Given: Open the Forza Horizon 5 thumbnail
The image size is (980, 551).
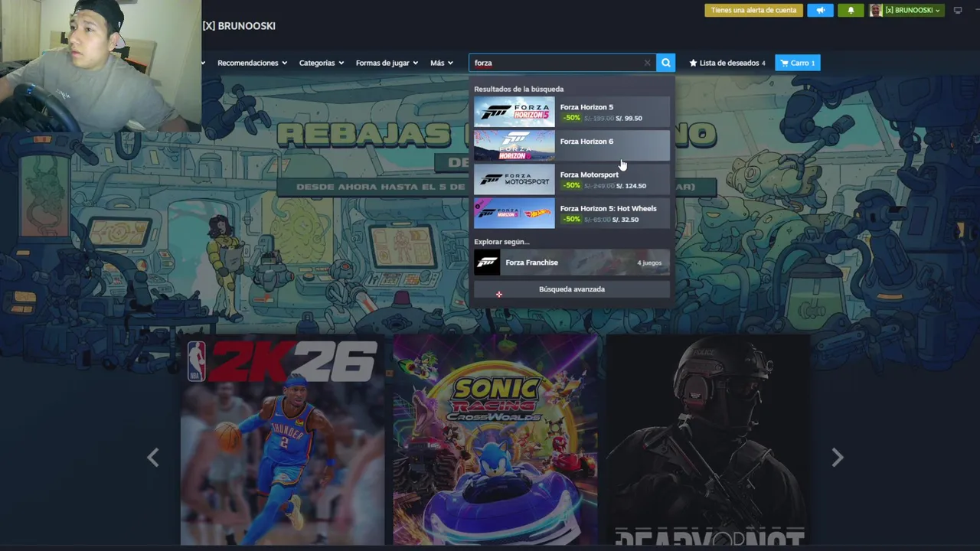Looking at the screenshot, I should tap(514, 112).
